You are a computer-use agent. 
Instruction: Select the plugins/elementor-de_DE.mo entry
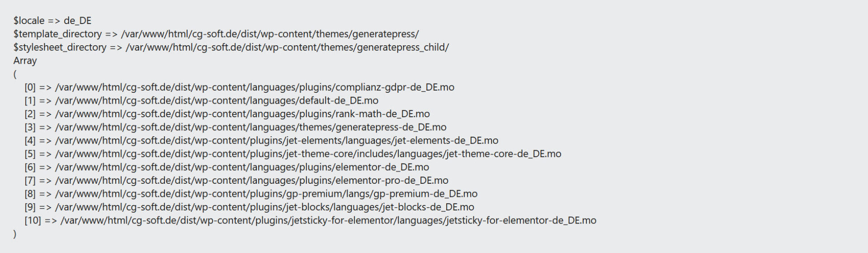227,167
